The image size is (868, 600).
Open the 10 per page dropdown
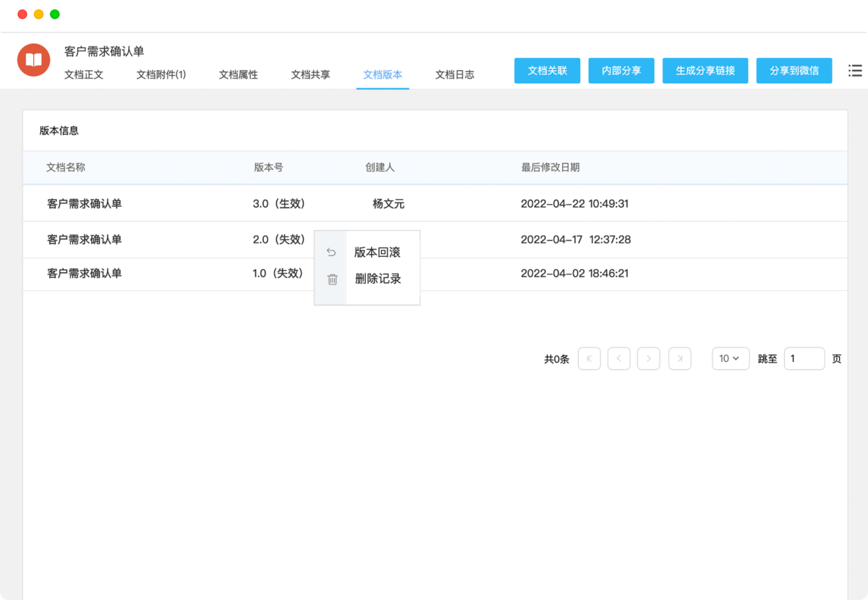point(731,358)
